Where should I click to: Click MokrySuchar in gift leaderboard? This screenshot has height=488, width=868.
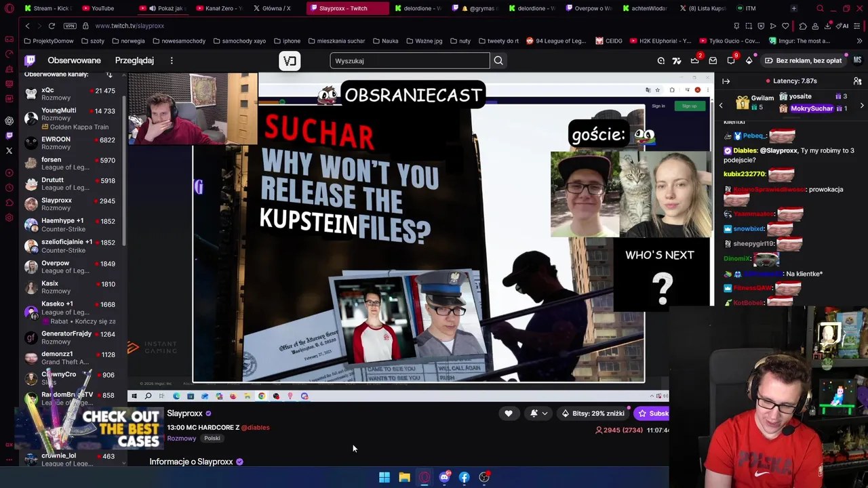click(811, 108)
